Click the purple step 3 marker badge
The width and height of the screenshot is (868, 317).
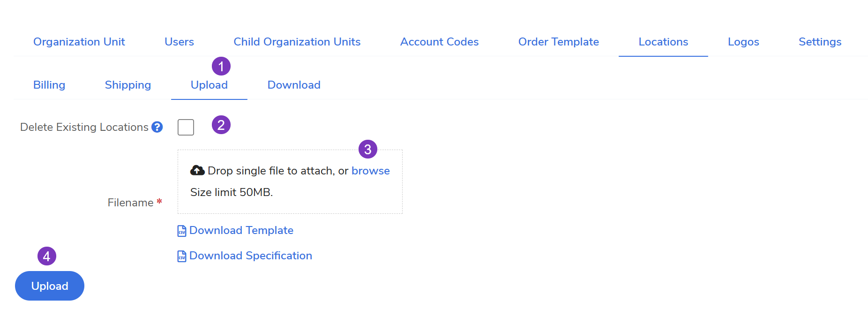coord(368,149)
